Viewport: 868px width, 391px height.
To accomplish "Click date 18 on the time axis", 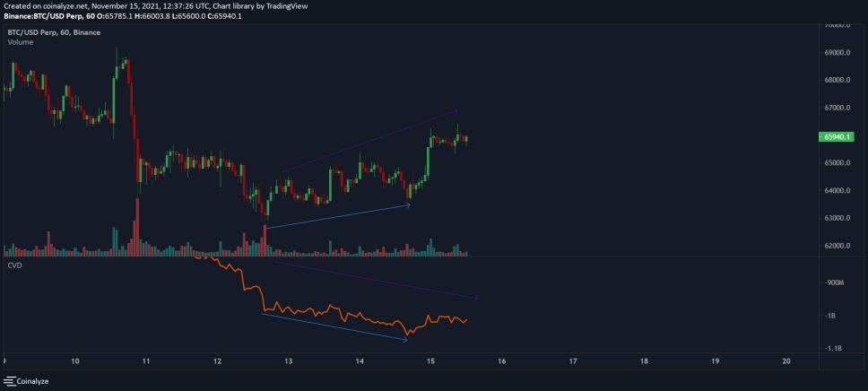I will [x=644, y=361].
